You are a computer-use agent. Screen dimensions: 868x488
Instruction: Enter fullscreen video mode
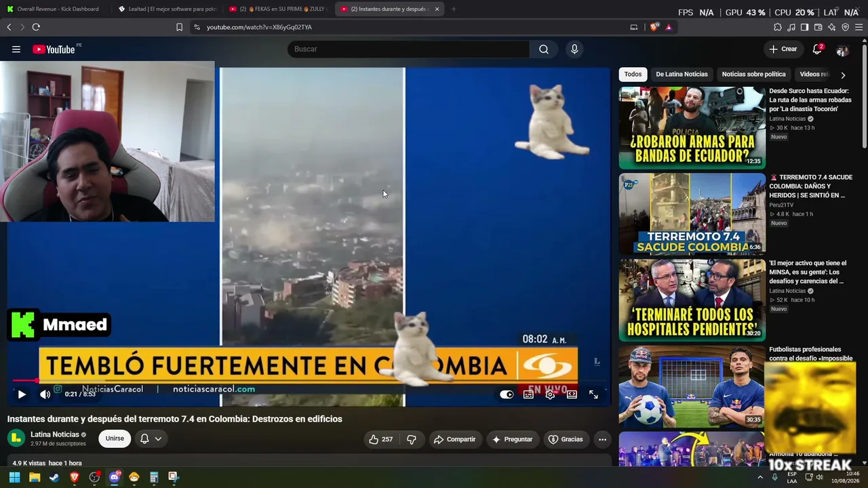pyautogui.click(x=593, y=394)
